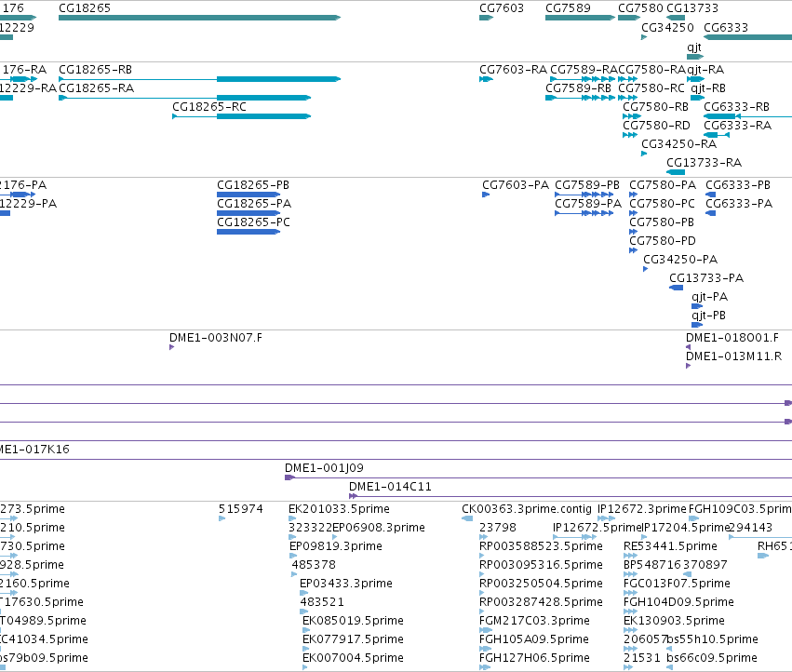Screen dimensions: 792x672
Task: Open the CG7603-RA transcript label
Action: click(x=513, y=70)
